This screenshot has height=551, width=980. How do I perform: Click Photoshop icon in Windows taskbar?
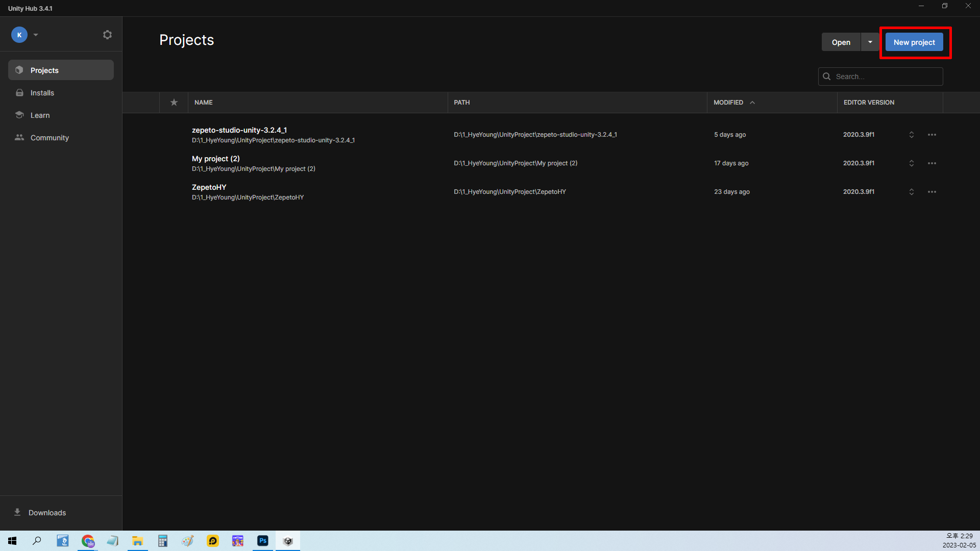(263, 541)
